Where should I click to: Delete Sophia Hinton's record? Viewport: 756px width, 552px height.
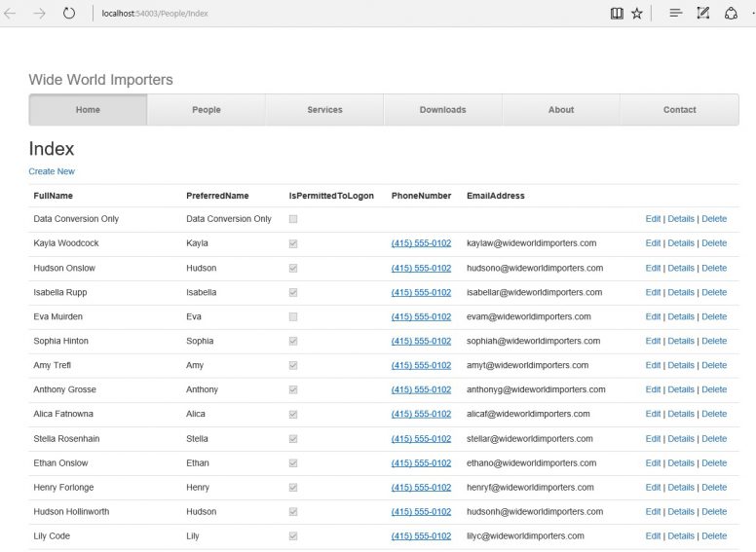click(x=714, y=341)
